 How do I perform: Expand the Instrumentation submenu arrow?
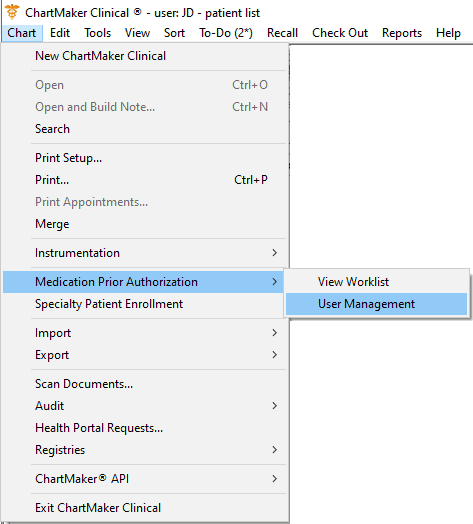click(274, 253)
